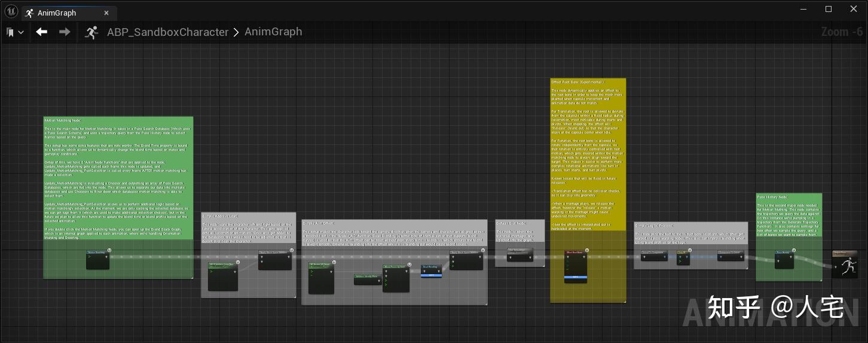Click AnimGraph in the breadcrumb path
Viewport: 868px width, 343px height.
click(273, 32)
